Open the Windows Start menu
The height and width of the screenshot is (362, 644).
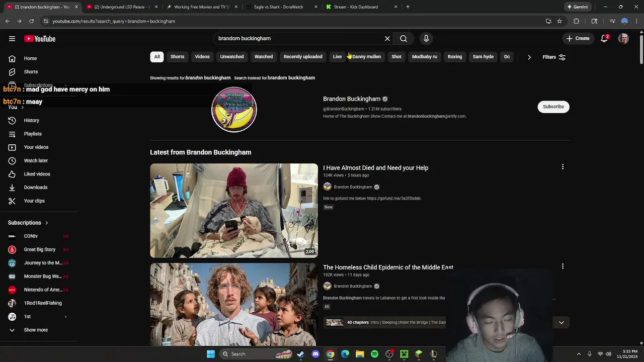pyautogui.click(x=211, y=354)
